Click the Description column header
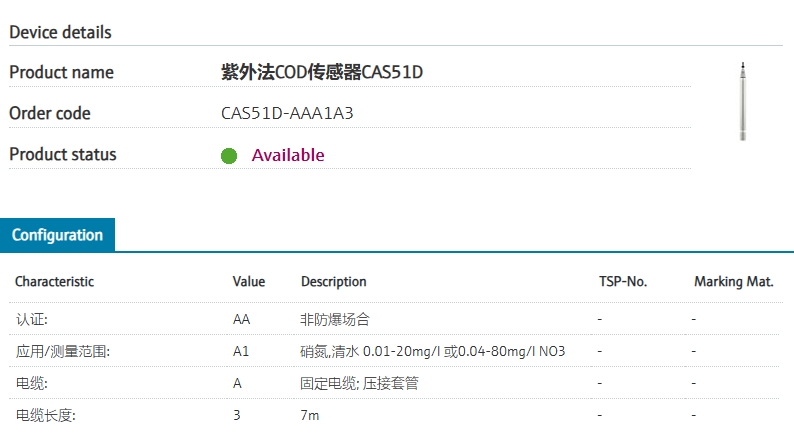Image resolution: width=794 pixels, height=441 pixels. [334, 282]
